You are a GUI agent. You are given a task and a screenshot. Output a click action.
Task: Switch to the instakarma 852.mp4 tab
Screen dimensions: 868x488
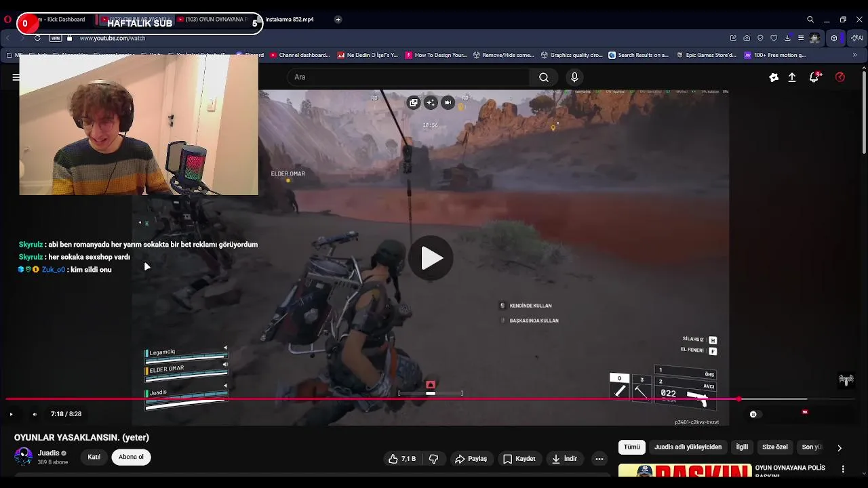[290, 20]
